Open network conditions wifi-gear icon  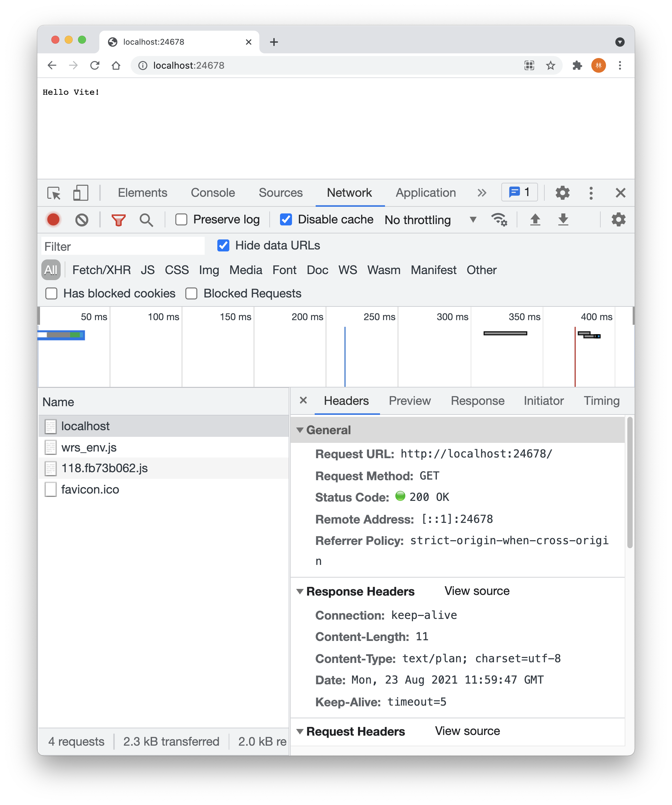coord(499,220)
